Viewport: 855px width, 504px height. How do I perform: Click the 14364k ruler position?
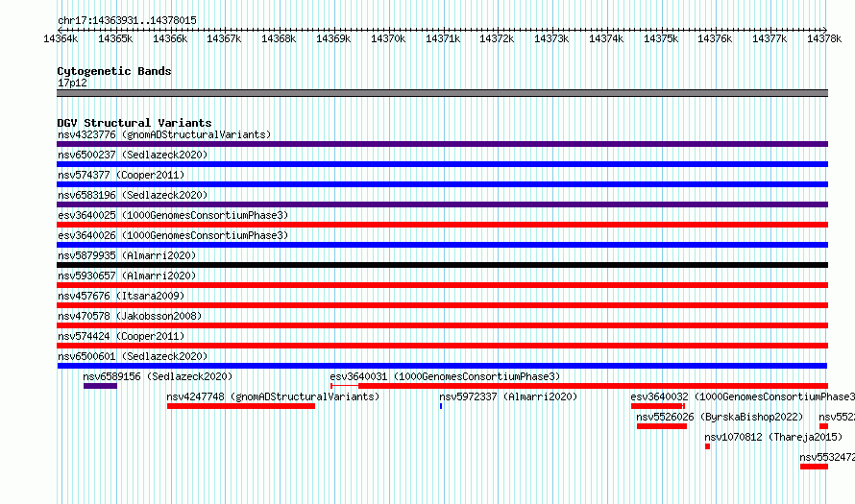(x=61, y=38)
